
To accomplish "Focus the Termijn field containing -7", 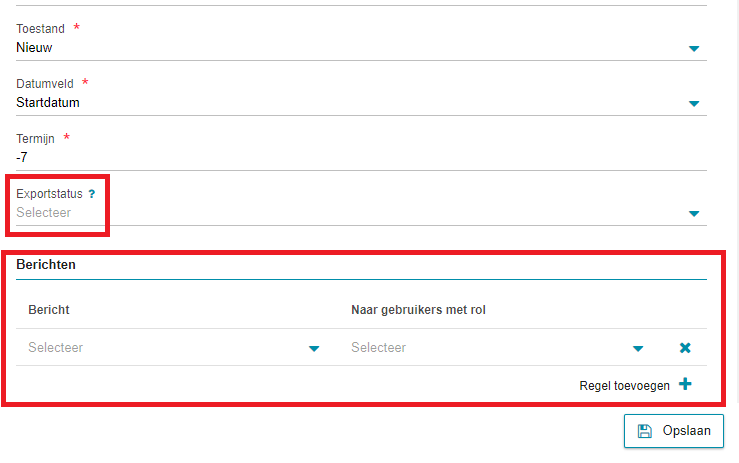I will click(x=361, y=157).
